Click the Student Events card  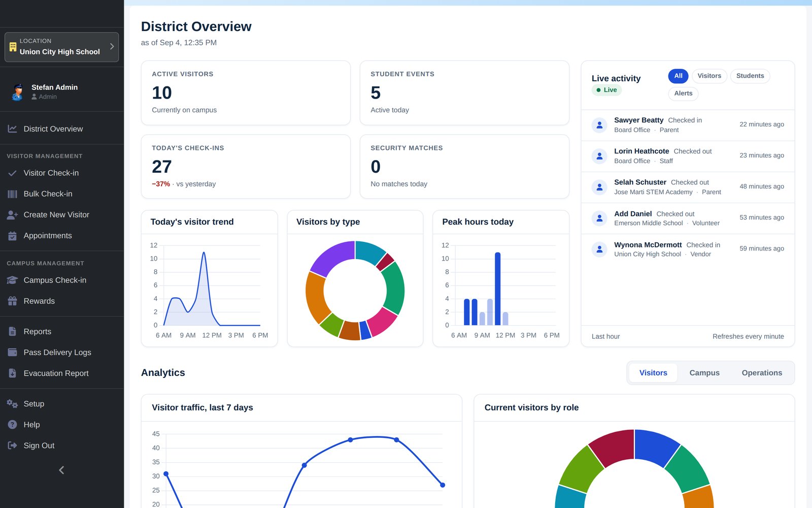[464, 93]
